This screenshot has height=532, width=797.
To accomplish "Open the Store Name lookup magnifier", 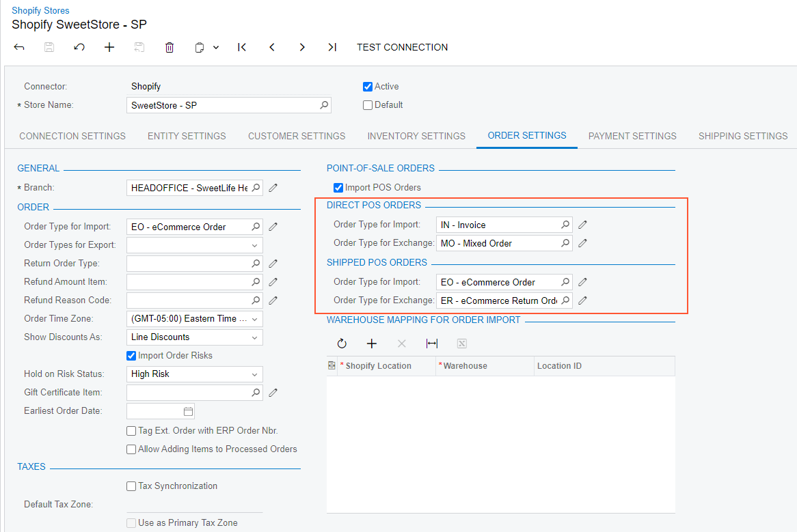I will (x=324, y=105).
